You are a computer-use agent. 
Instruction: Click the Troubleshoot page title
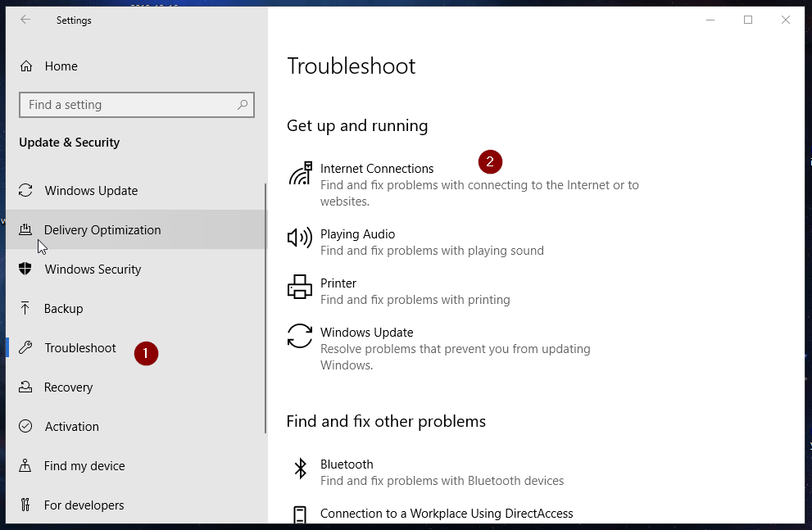352,66
